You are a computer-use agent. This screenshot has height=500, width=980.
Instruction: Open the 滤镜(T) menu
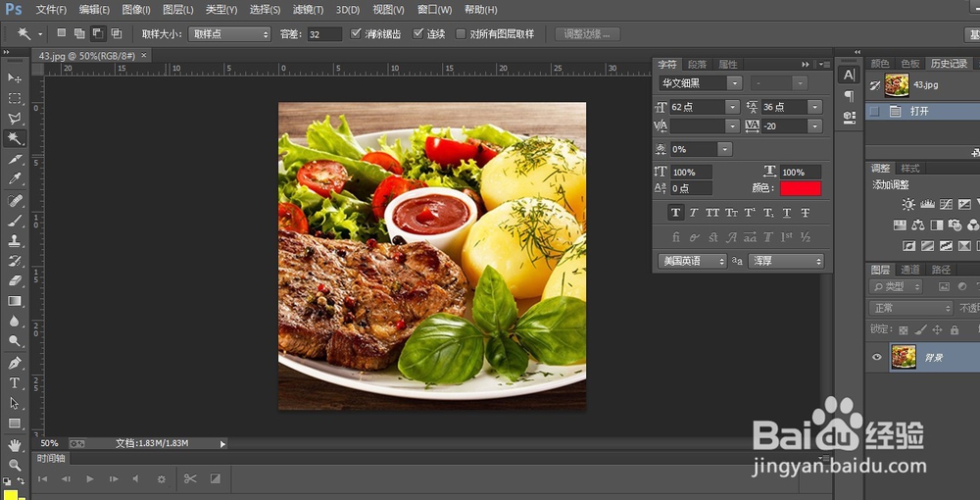[308, 10]
